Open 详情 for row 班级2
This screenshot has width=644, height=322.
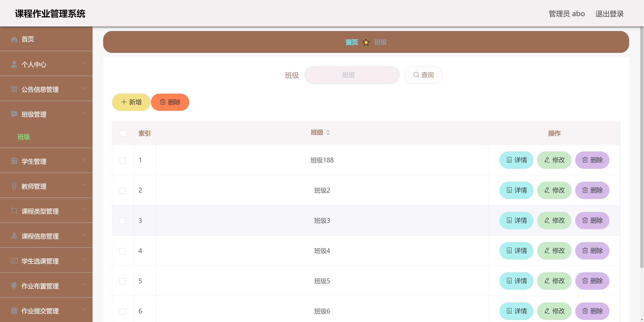516,190
